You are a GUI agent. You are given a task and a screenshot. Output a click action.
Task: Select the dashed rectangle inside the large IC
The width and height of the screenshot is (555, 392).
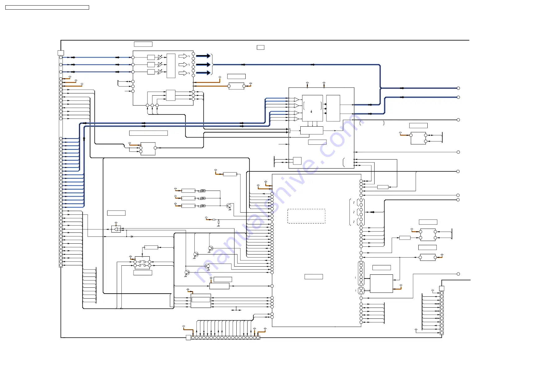[306, 216]
